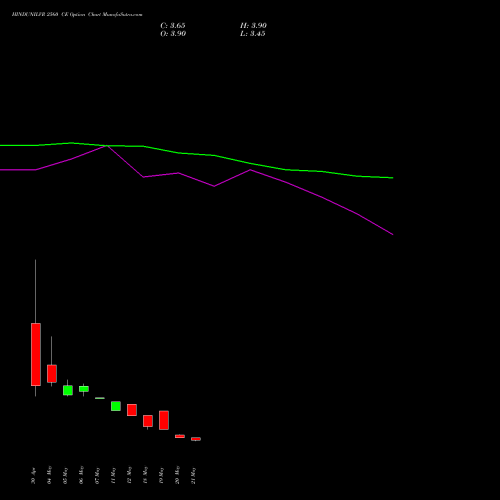Select the green candle for 05 May

pyautogui.click(x=68, y=390)
